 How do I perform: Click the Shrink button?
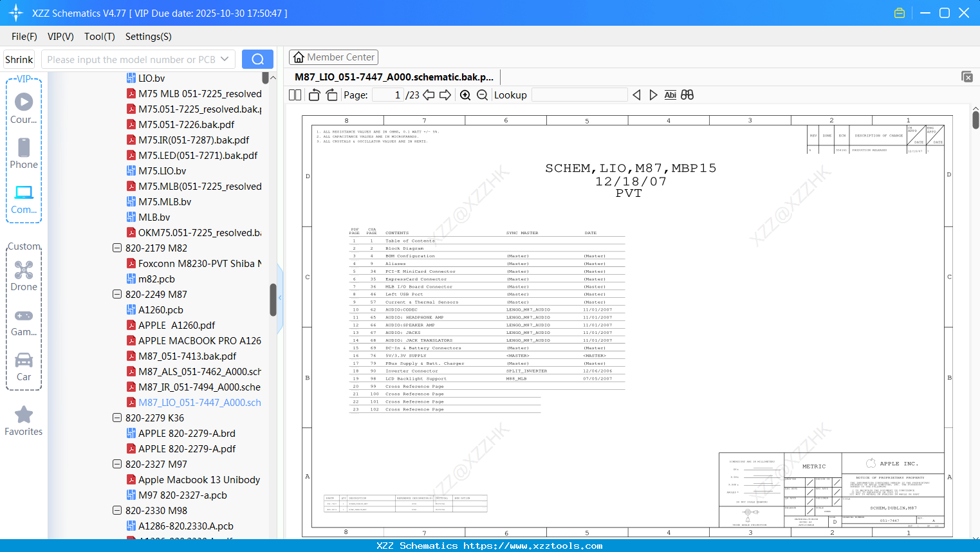[x=19, y=59]
